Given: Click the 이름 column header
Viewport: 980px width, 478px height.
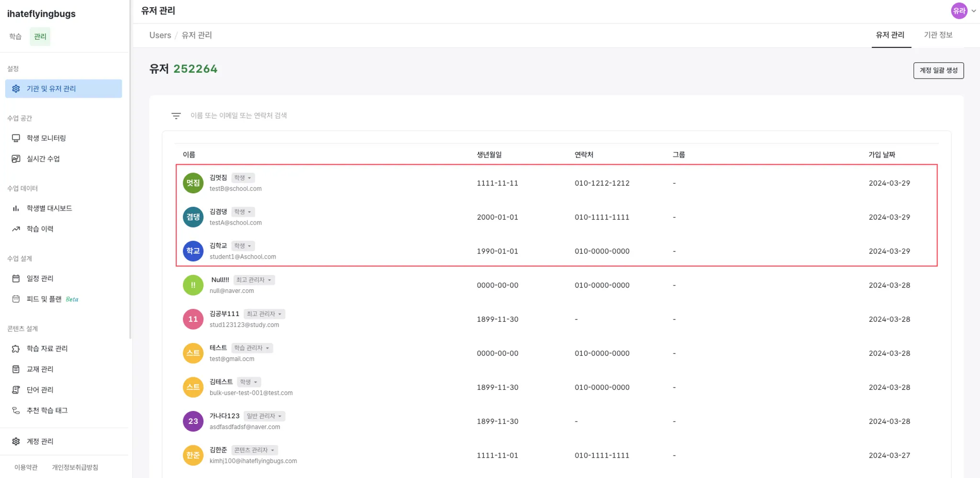Looking at the screenshot, I should (x=189, y=155).
